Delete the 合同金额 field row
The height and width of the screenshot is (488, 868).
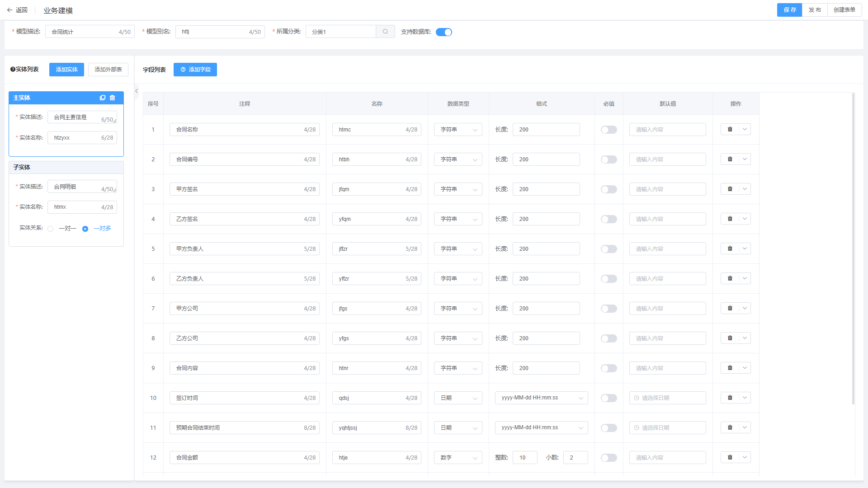click(730, 457)
